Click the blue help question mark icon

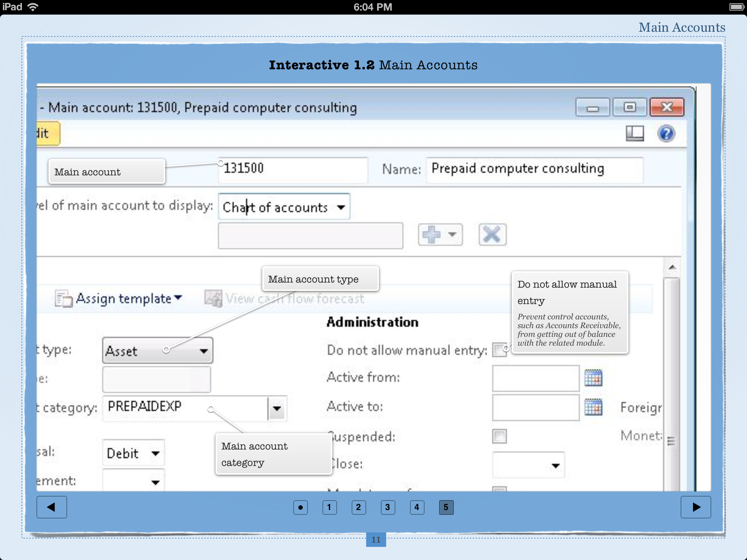666,133
